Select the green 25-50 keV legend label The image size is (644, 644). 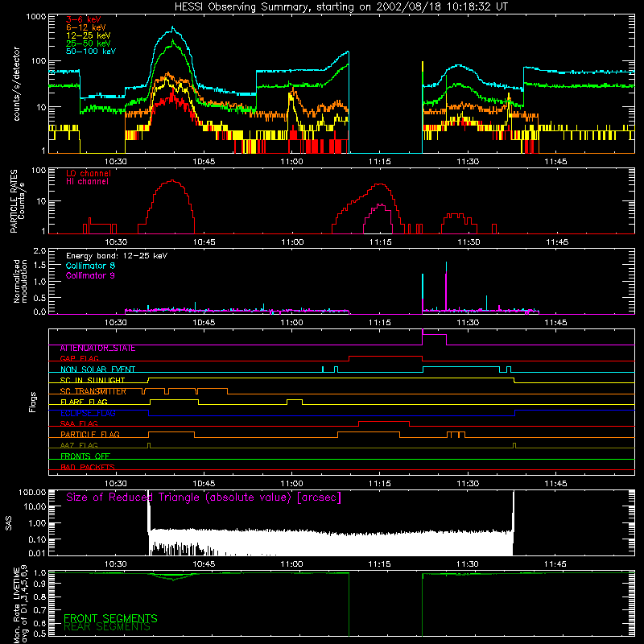coord(89,43)
